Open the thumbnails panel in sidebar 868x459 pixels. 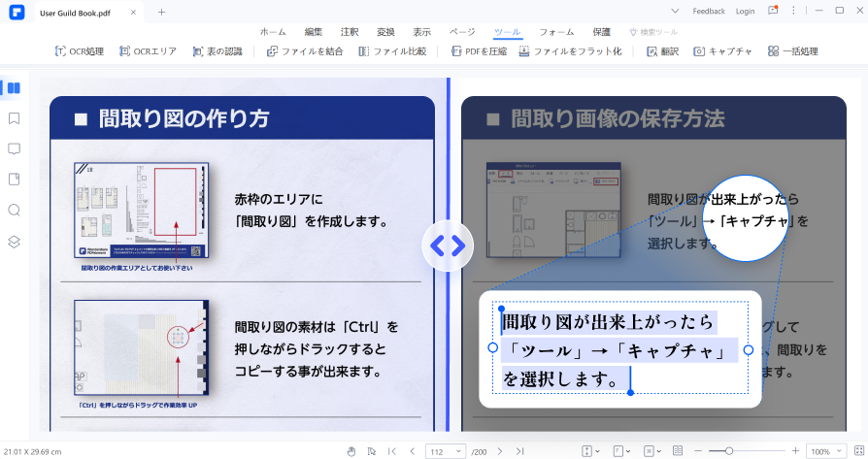[14, 88]
